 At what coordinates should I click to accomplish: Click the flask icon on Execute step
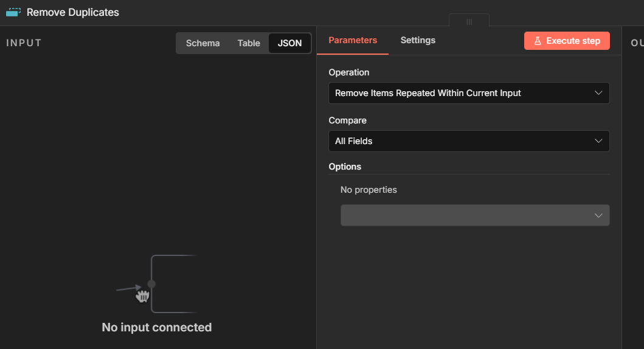[x=537, y=41]
